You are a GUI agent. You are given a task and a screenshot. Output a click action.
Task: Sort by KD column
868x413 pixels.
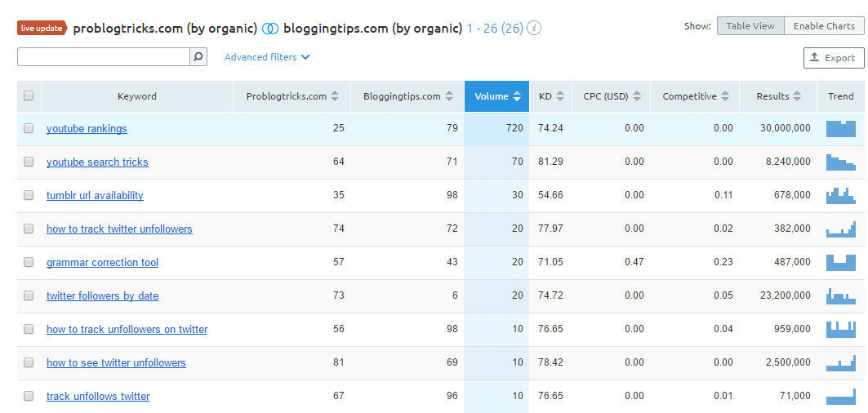tap(551, 96)
